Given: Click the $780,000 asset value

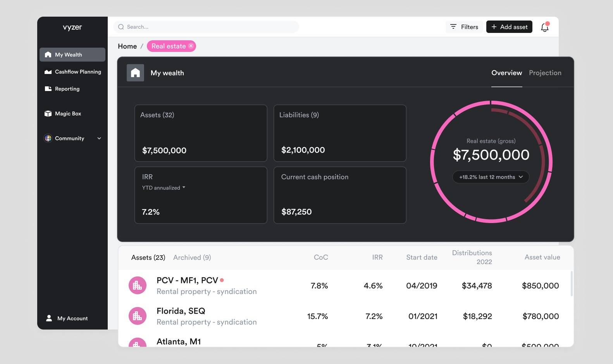Looking at the screenshot, I should 541,316.
